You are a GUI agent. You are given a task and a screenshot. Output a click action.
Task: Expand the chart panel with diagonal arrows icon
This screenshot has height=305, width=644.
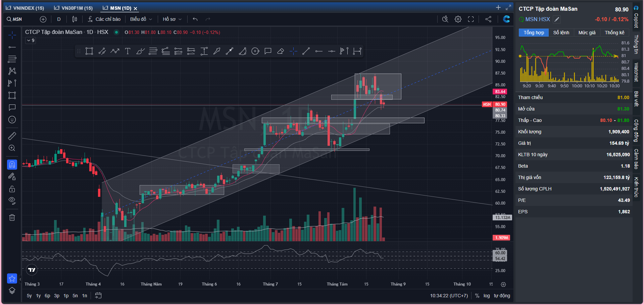(508, 7)
